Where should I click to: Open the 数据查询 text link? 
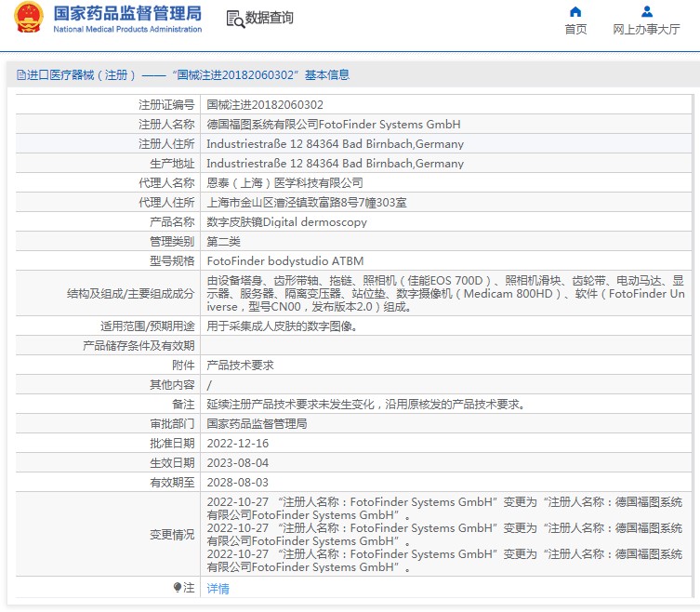coord(270,19)
